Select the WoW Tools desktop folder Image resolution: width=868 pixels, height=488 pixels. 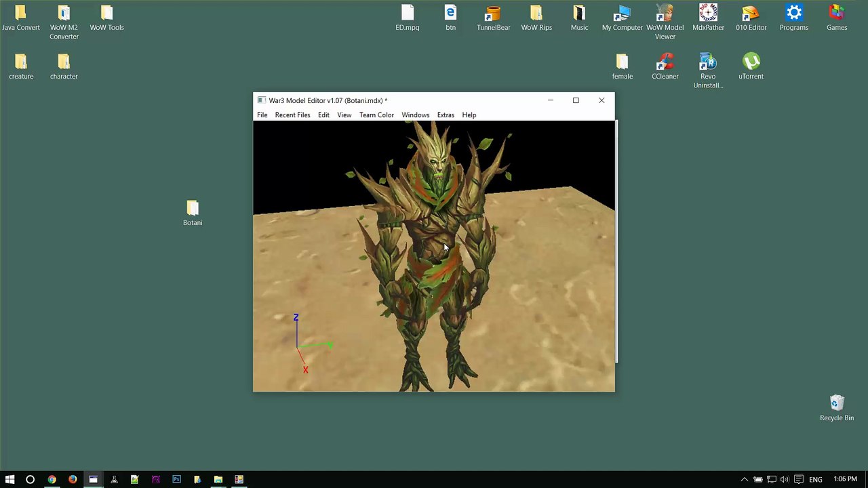tap(106, 18)
